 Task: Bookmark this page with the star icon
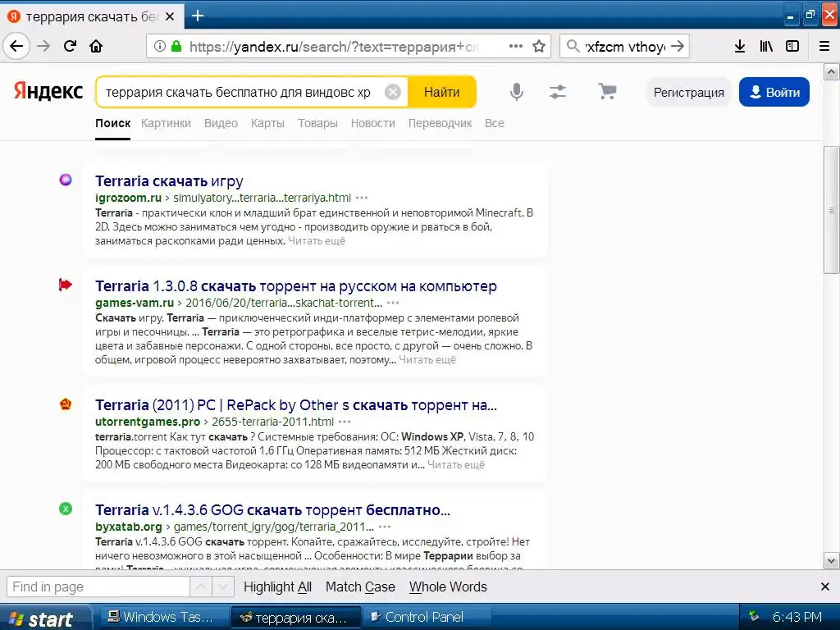(x=539, y=46)
